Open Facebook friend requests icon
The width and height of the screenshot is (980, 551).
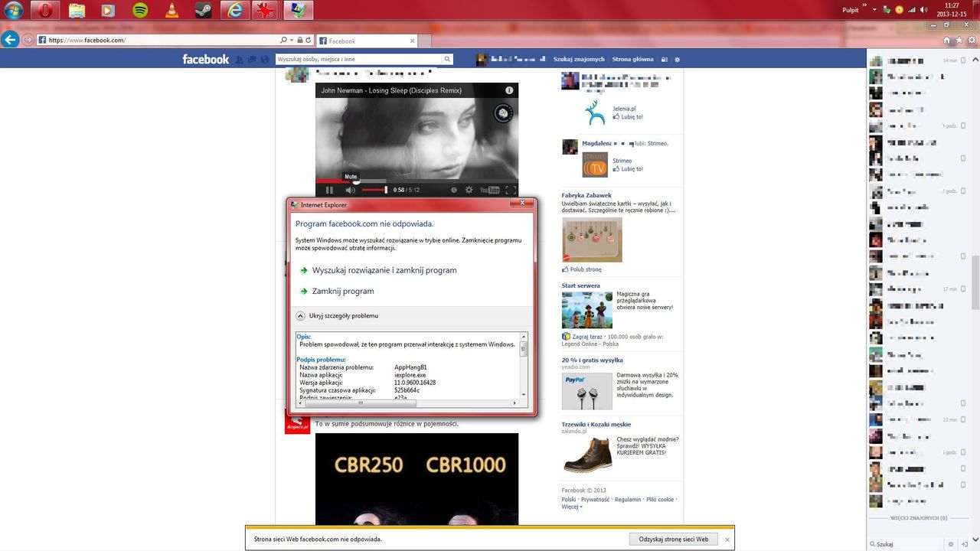pos(240,59)
